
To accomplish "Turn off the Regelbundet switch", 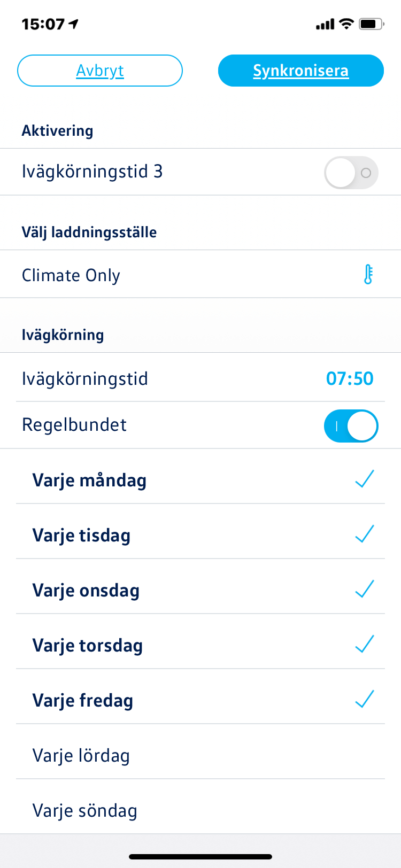I will 351,426.
